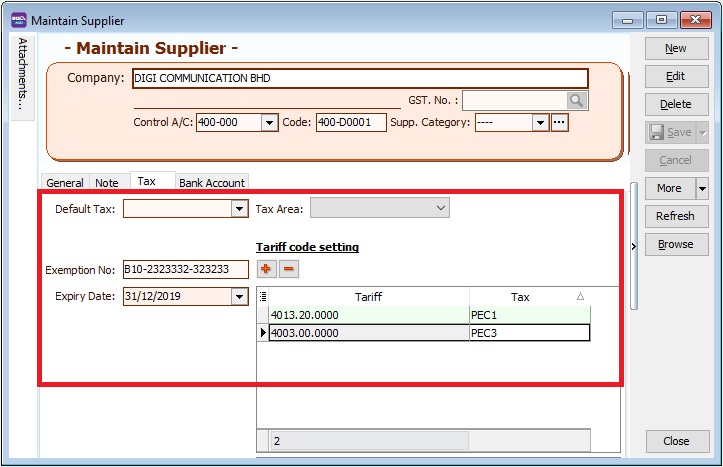Click the GST No. search magnifier icon
The height and width of the screenshot is (467, 723).
[576, 100]
